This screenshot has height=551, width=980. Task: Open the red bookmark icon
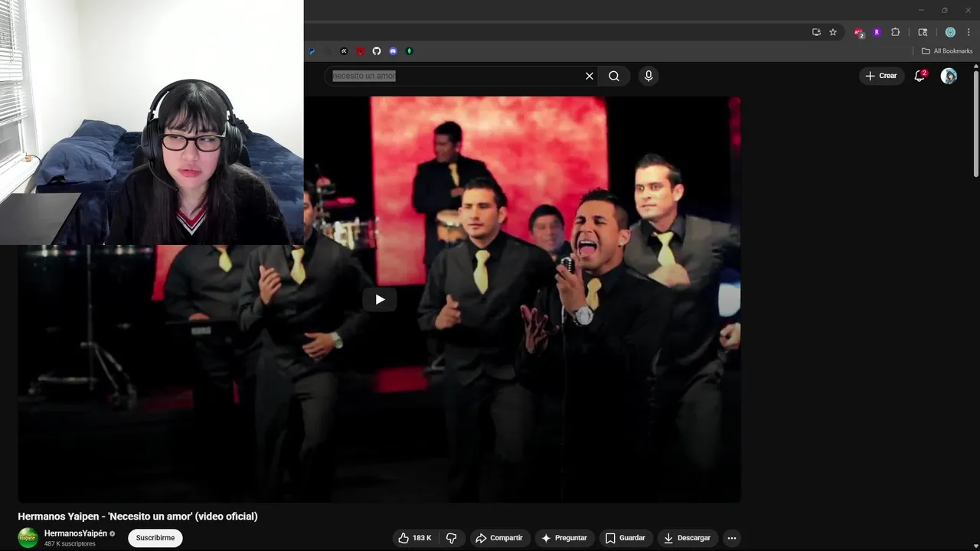[x=361, y=51]
